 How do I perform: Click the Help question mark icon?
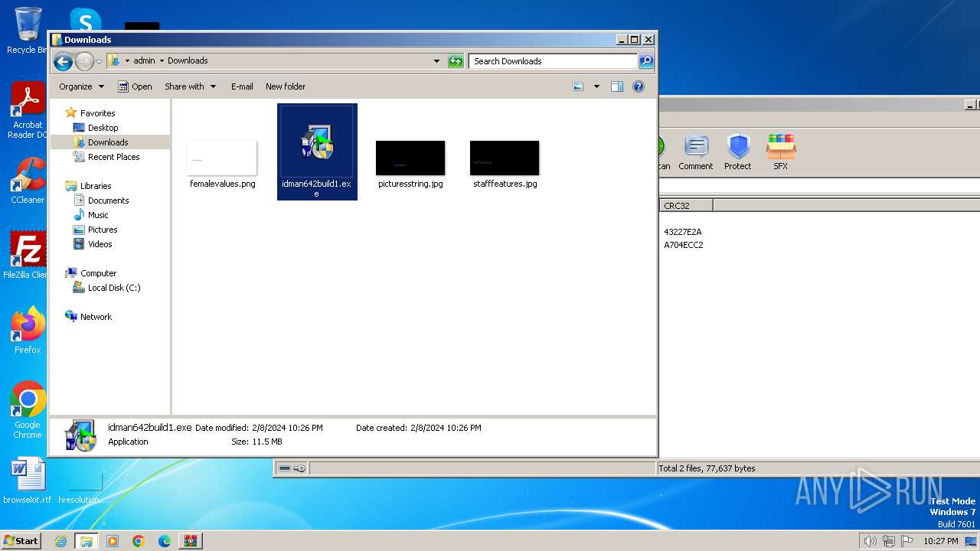[x=639, y=86]
